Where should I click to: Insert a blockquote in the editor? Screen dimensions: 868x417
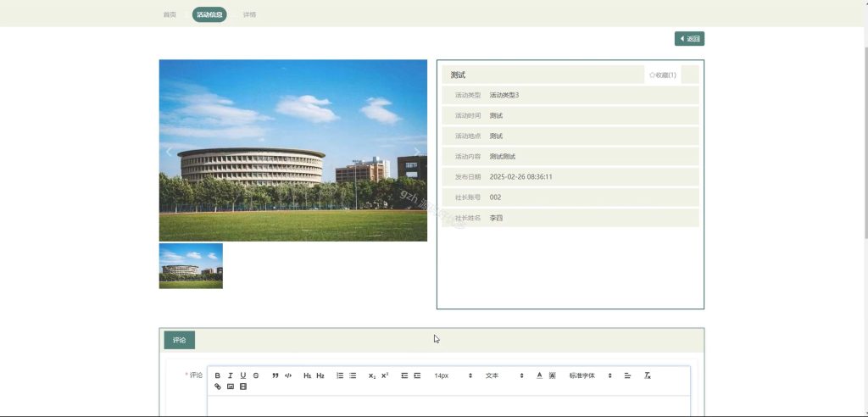(x=275, y=375)
